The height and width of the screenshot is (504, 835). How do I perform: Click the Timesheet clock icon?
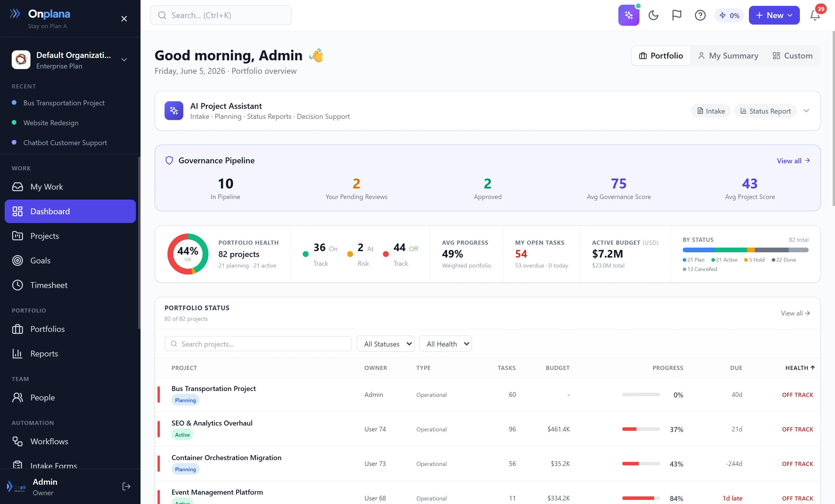click(18, 285)
